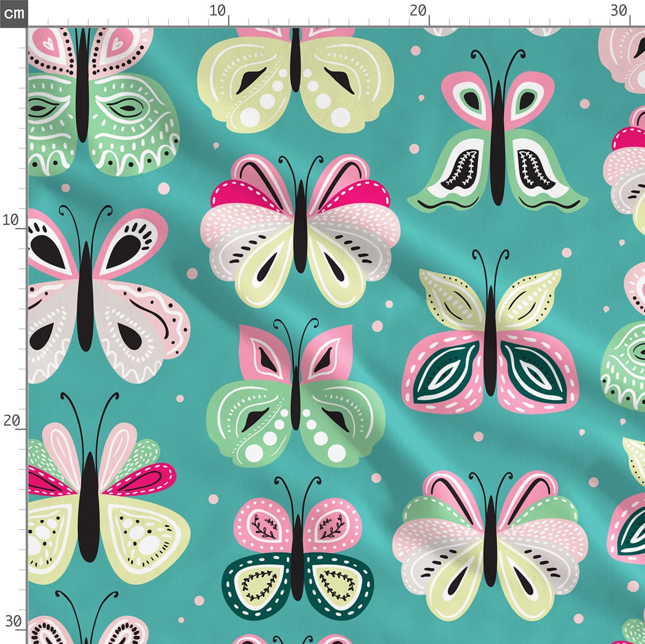Select the 10 mark on the vertical ruler
The height and width of the screenshot is (644, 645).
click(x=11, y=219)
